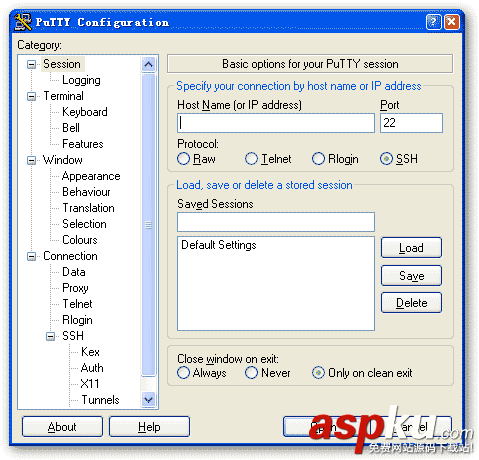The width and height of the screenshot is (479, 460).
Task: Collapse the Window tree node
Action: coord(31,160)
